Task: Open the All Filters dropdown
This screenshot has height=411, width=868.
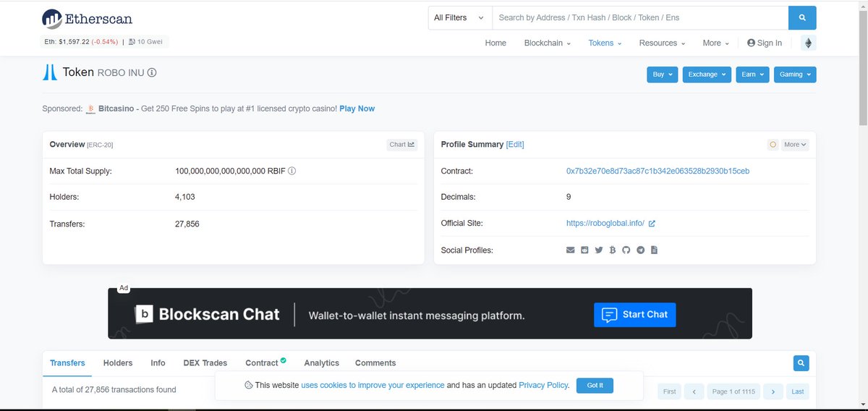Action: coord(459,17)
